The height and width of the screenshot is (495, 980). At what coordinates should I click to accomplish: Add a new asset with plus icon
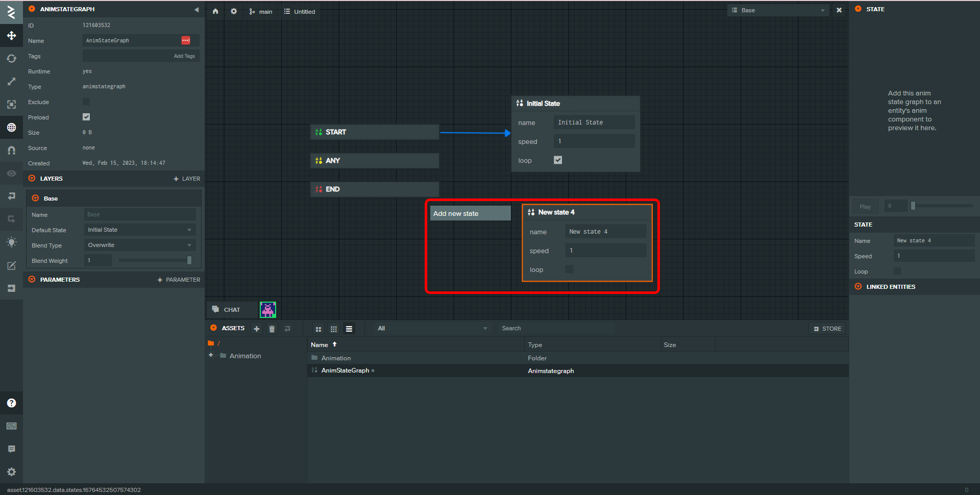click(257, 329)
